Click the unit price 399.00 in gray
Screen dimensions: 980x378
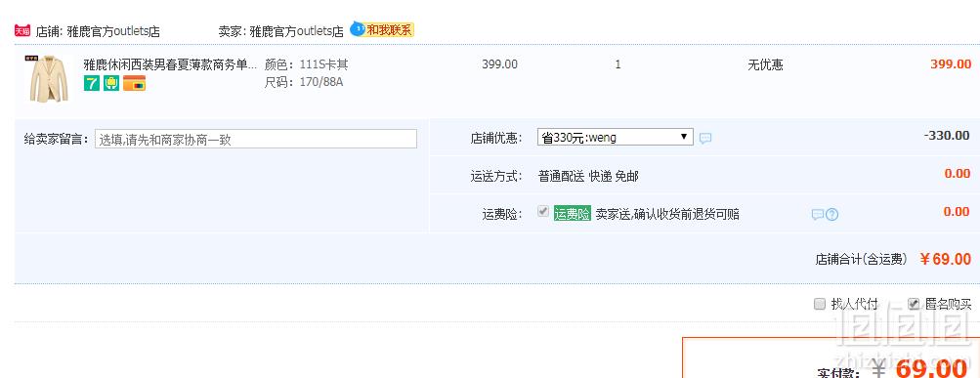(x=499, y=64)
